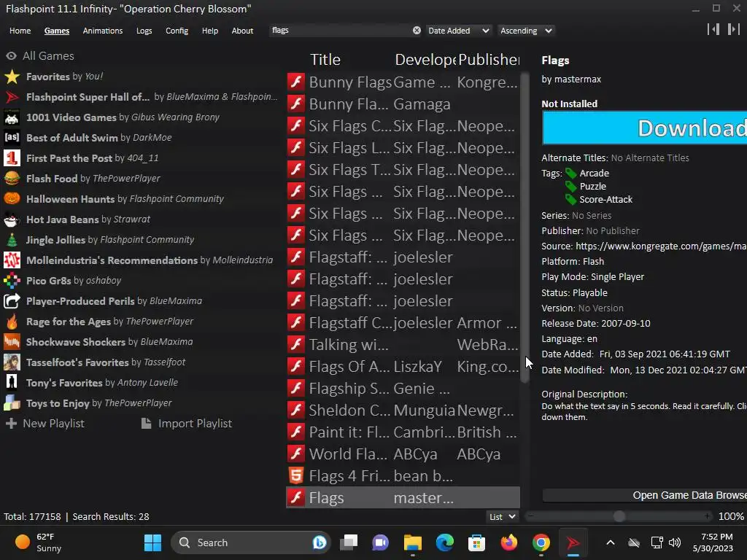Open Pico Gr8s playlist icon

(12, 281)
